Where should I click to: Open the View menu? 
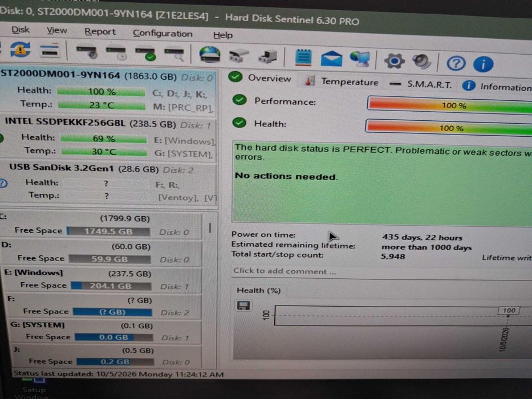pos(56,31)
